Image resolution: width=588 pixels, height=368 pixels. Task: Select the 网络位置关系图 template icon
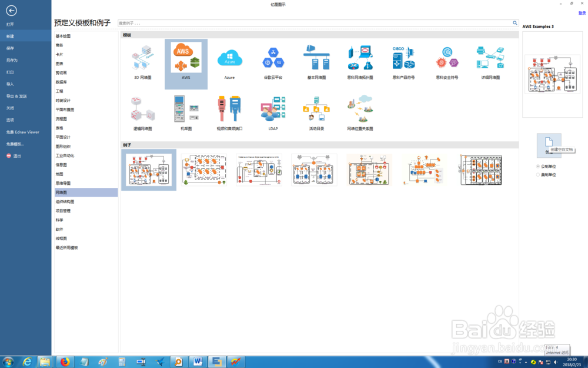(x=360, y=109)
